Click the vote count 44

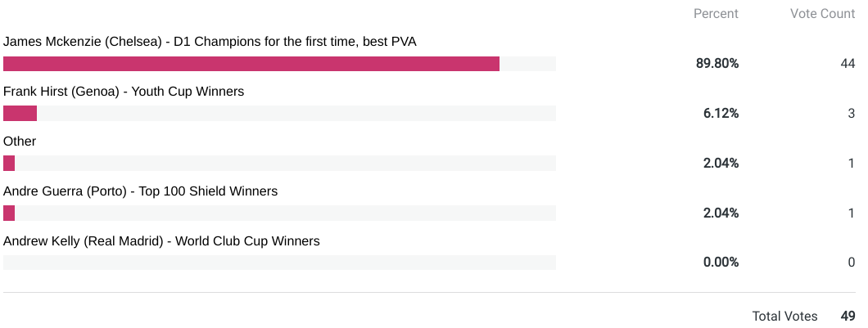tap(848, 64)
